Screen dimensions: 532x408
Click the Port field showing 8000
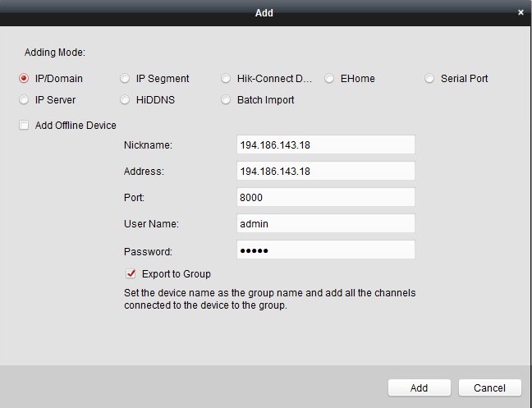(325, 197)
